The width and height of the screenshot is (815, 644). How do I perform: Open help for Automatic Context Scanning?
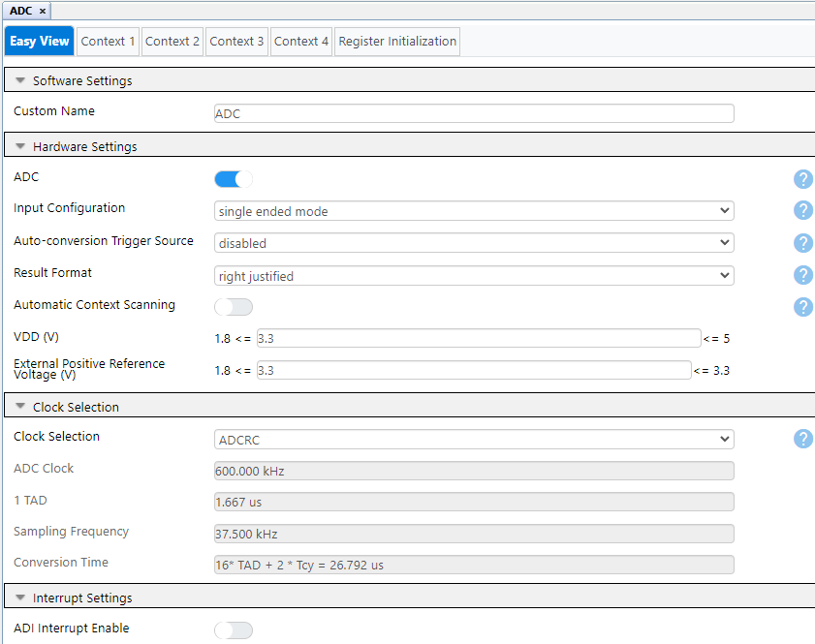[x=802, y=307]
